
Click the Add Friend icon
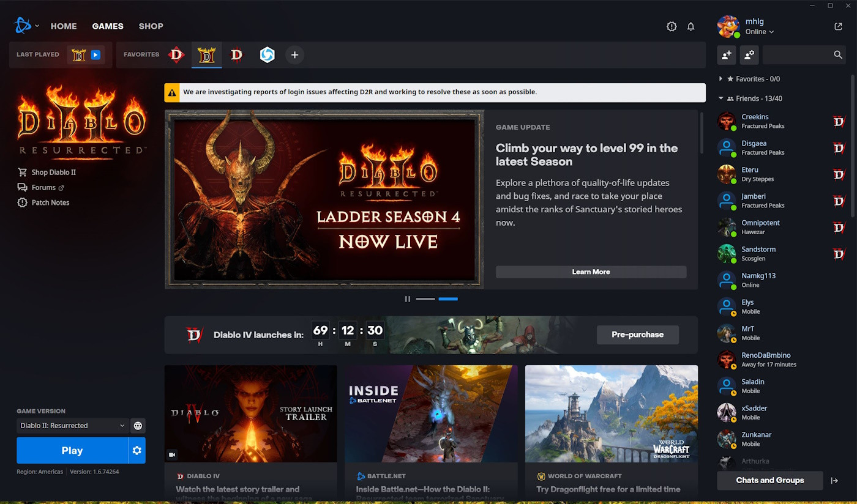(726, 55)
